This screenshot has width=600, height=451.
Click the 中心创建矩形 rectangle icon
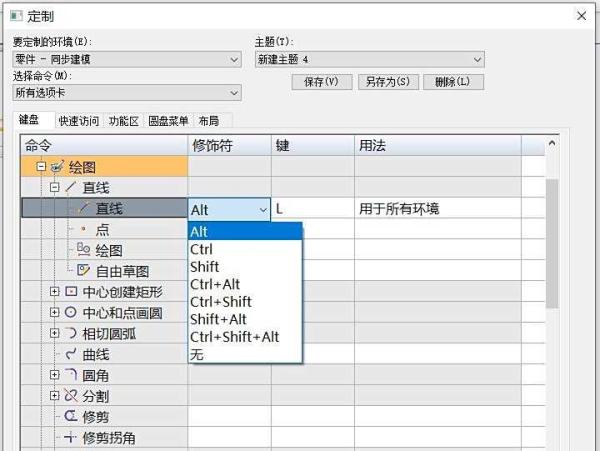(71, 291)
